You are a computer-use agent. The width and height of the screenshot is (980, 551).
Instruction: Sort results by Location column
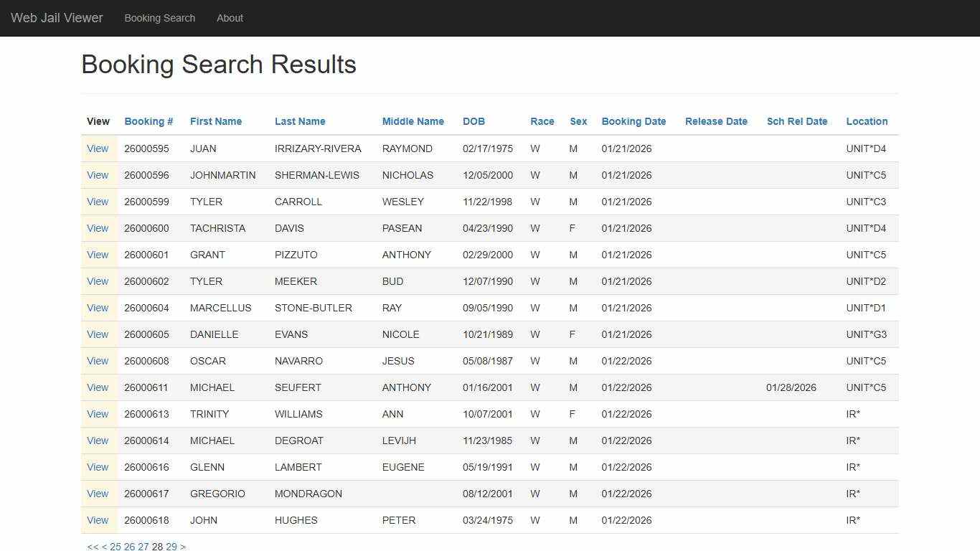pos(867,121)
